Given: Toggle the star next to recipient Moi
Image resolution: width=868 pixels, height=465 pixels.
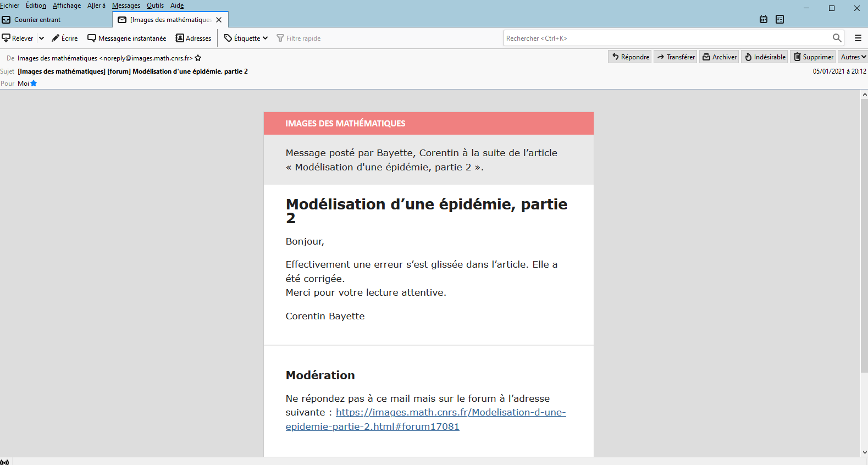Looking at the screenshot, I should pos(34,84).
